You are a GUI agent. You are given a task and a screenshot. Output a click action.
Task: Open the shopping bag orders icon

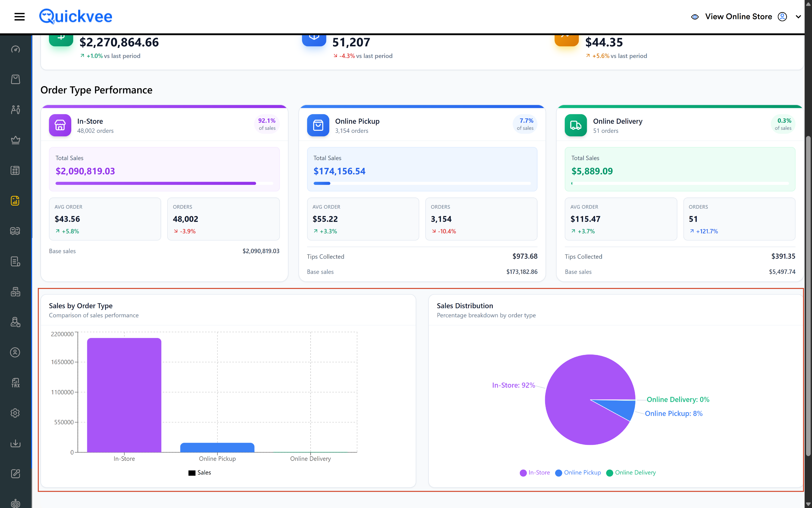(16, 79)
